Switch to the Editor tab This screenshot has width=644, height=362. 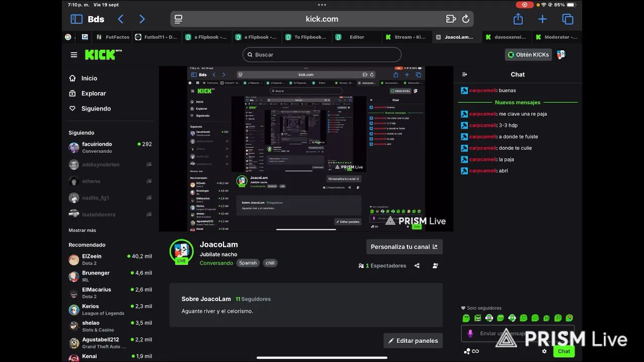[357, 37]
